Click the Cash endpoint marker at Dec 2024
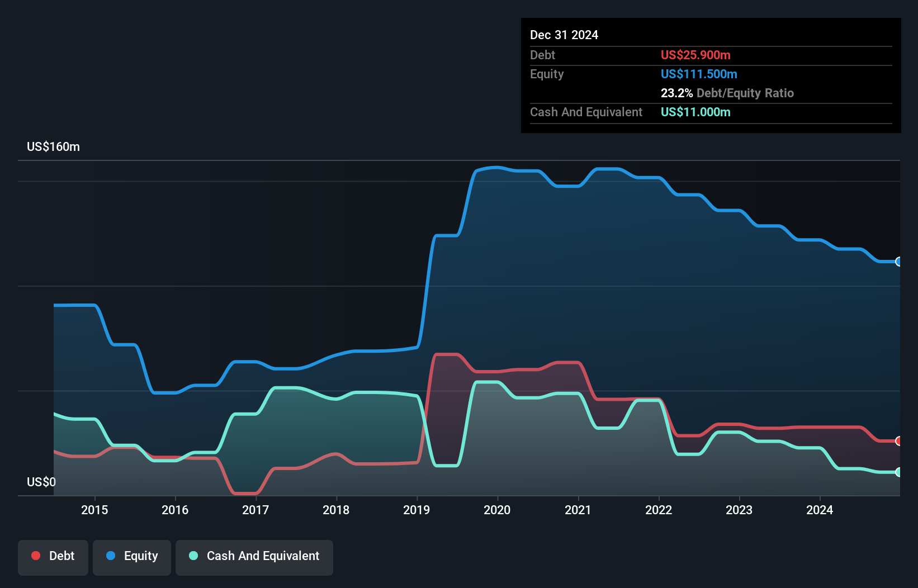This screenshot has width=918, height=588. click(x=898, y=472)
